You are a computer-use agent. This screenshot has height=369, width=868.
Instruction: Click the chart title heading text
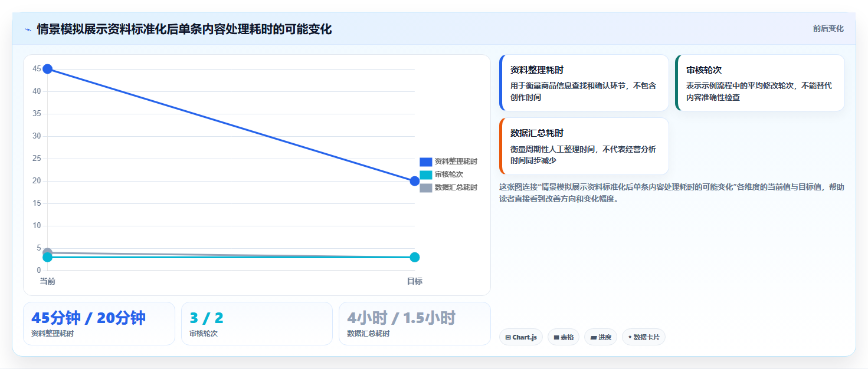click(x=184, y=29)
